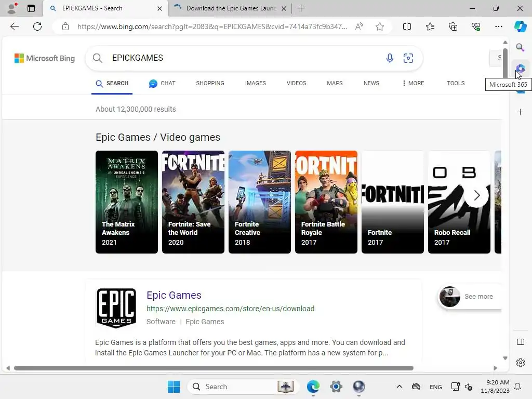Open Browser essentials heart icon
The height and width of the screenshot is (399, 532).
[x=476, y=26]
